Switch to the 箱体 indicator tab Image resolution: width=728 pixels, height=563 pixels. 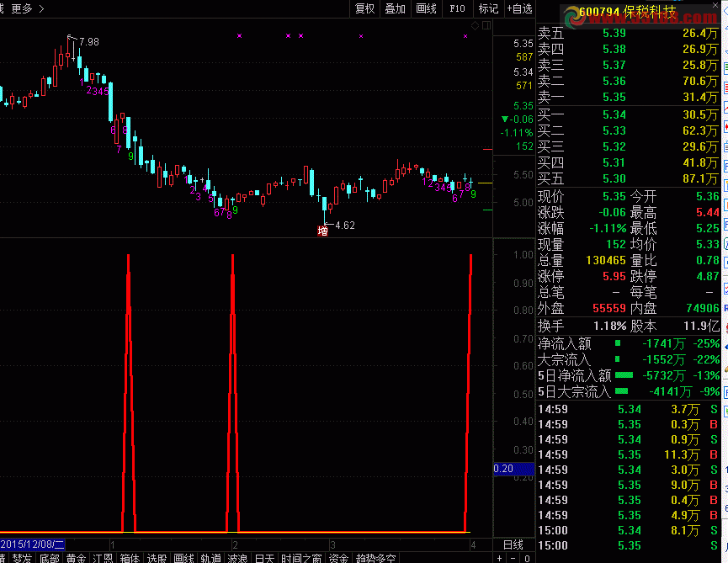(130, 558)
